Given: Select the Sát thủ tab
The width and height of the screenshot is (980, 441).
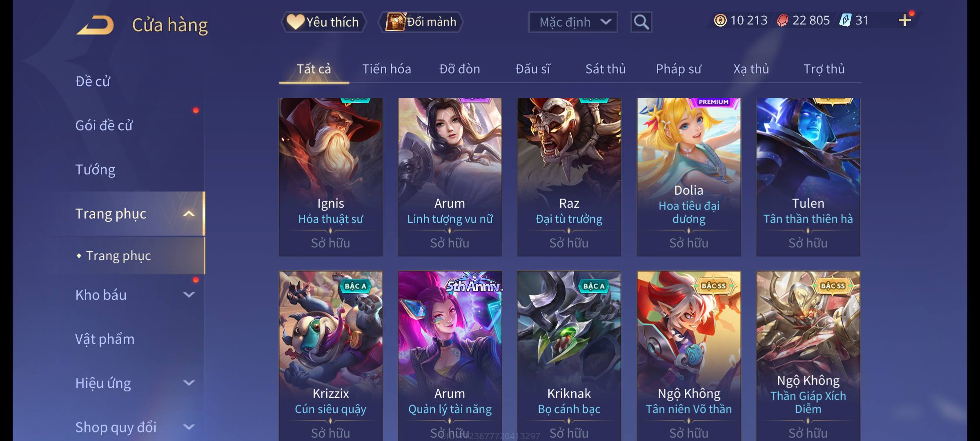Looking at the screenshot, I should coord(606,69).
